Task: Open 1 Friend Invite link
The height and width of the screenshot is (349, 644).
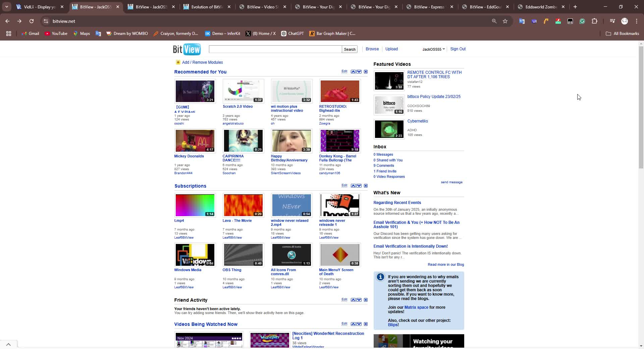Action: (x=385, y=171)
